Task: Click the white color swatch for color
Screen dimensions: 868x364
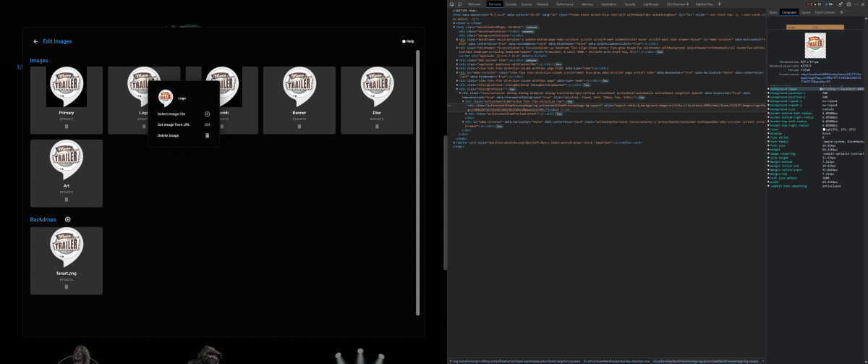Action: point(824,130)
